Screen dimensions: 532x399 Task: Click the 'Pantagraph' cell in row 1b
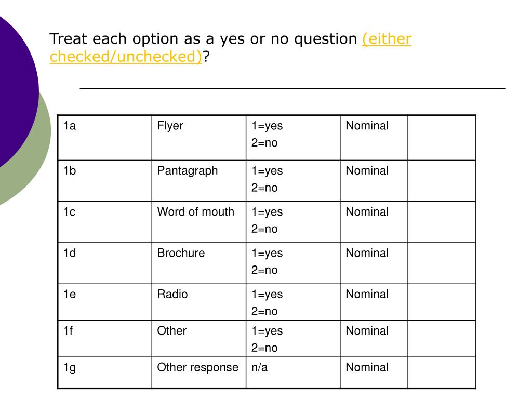click(199, 181)
